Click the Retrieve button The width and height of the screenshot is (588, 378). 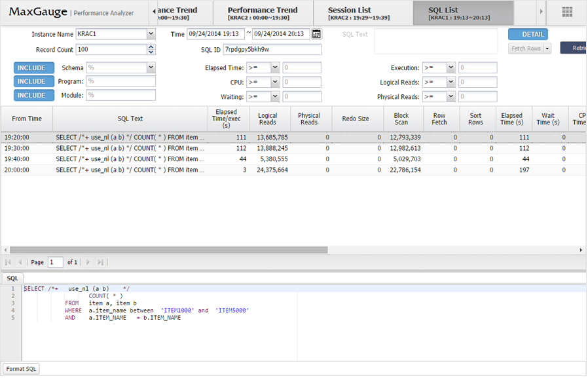pos(574,48)
